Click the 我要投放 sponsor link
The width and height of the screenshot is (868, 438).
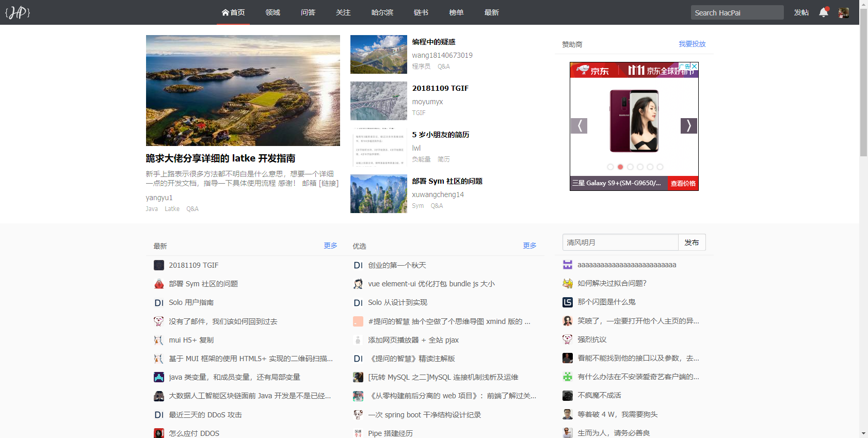click(x=692, y=44)
